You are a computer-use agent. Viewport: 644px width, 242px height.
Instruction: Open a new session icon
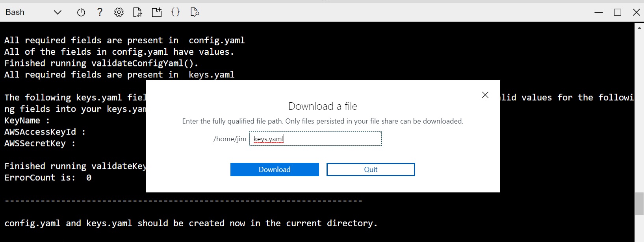pyautogui.click(x=157, y=12)
